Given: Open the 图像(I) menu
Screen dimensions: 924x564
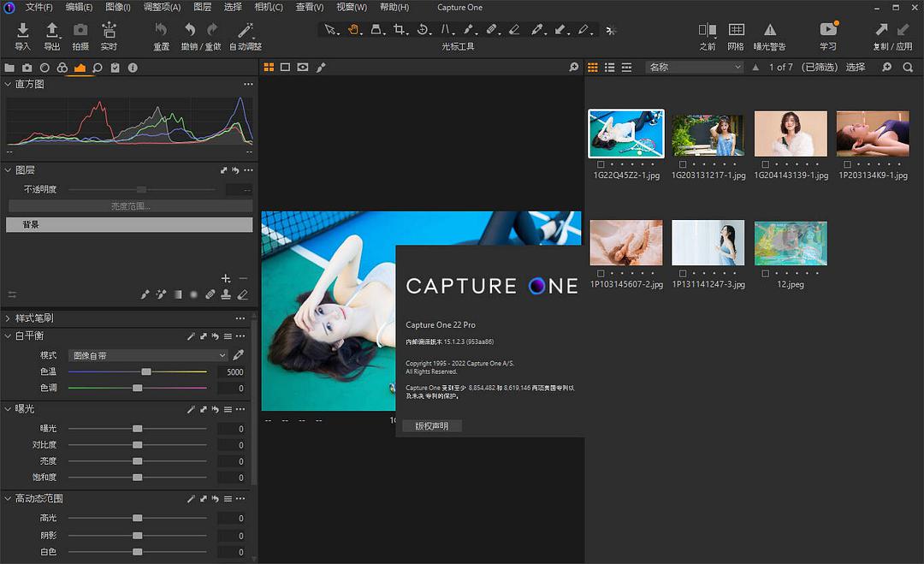Looking at the screenshot, I should click(118, 7).
